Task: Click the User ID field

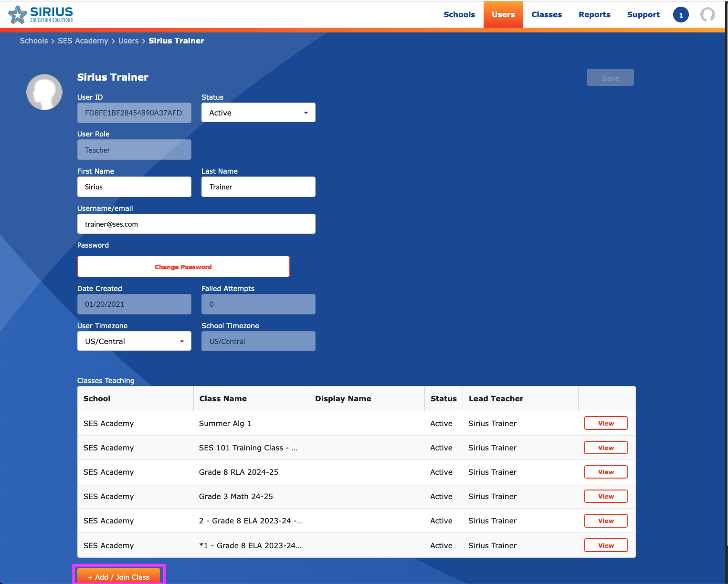Action: (134, 113)
